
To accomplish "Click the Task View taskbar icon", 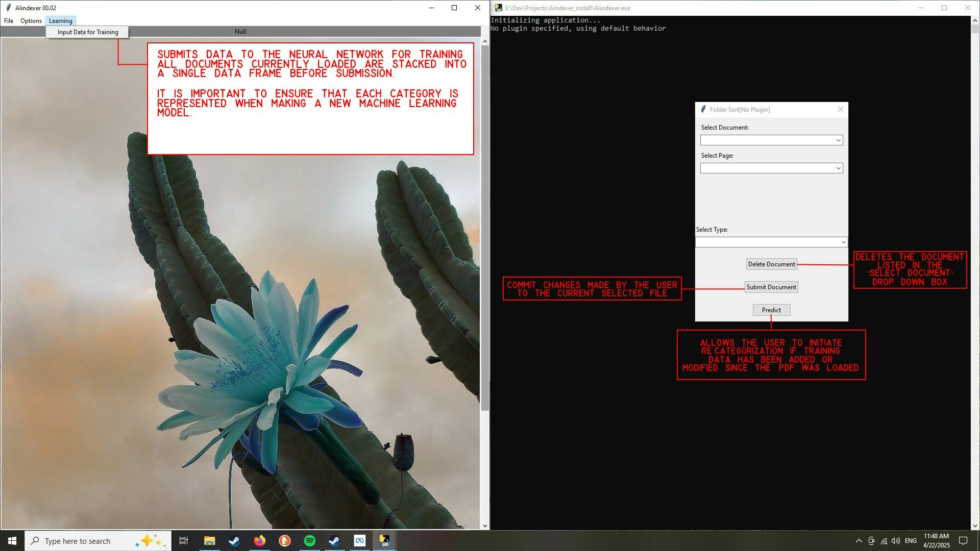I will [184, 541].
